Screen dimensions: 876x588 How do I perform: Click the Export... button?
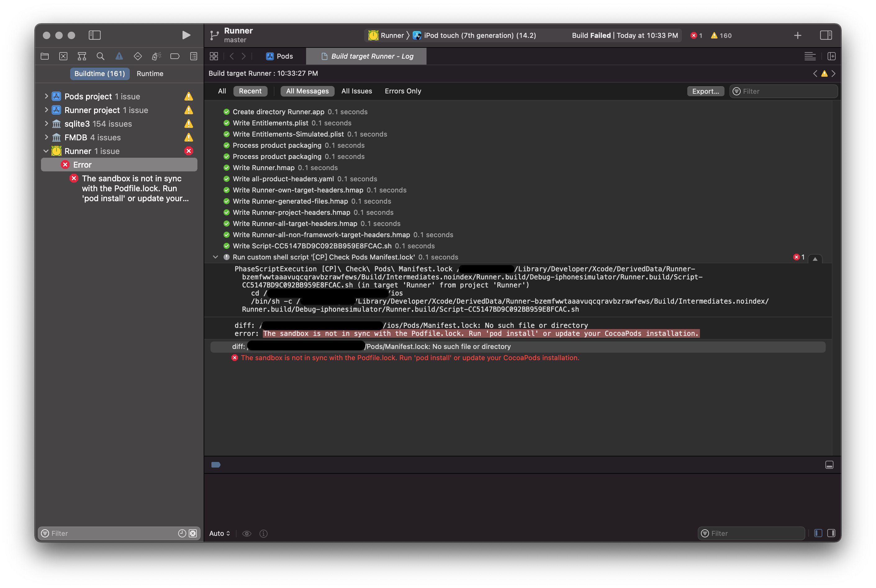[x=705, y=92]
